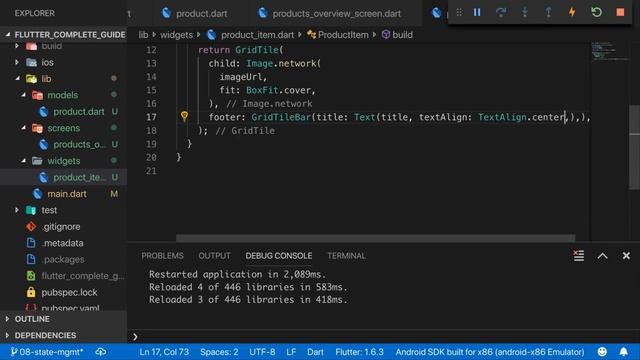The width and height of the screenshot is (640, 360).
Task: Trigger Hot Reload lightning icon
Action: click(x=572, y=13)
